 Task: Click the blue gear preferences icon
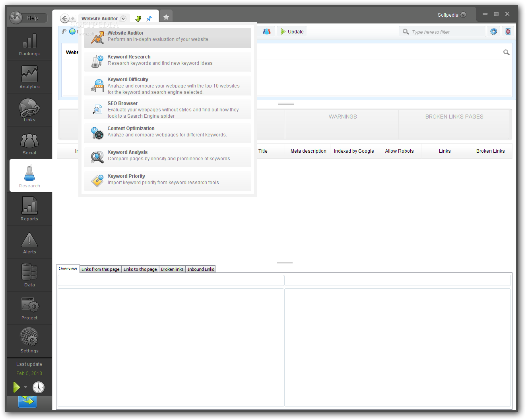[493, 31]
